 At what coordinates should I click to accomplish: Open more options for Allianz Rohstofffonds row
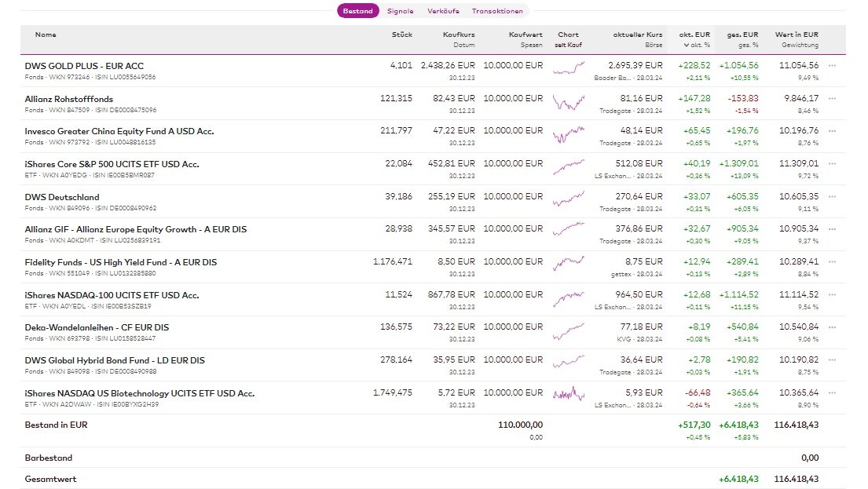832,99
